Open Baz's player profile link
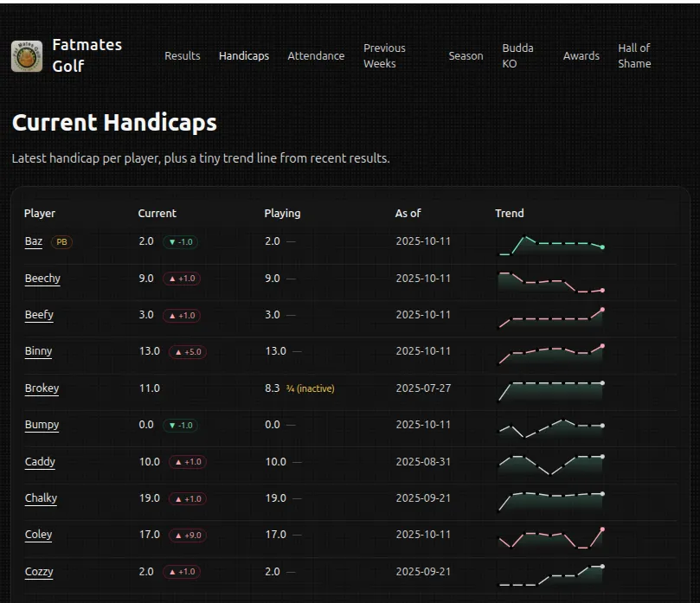The height and width of the screenshot is (603, 700). pos(33,241)
